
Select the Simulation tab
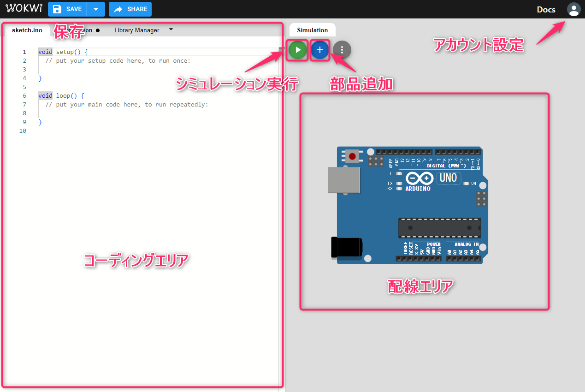[312, 30]
